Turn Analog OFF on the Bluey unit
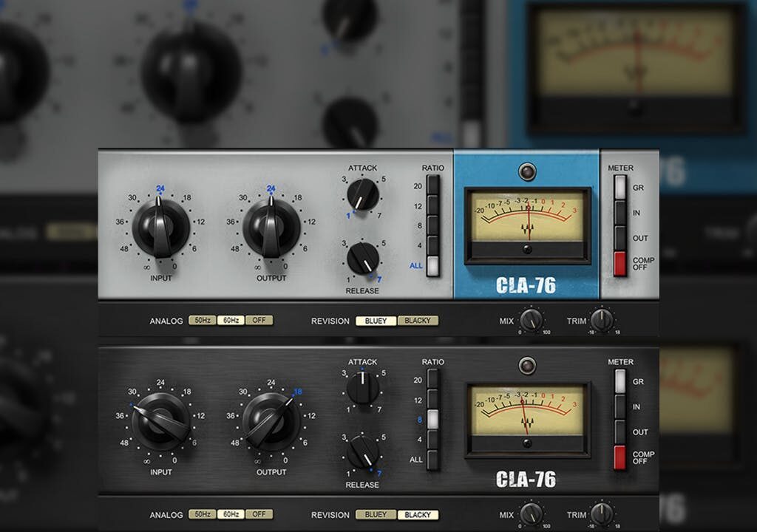Viewport: 757px width, 532px height. pos(259,320)
